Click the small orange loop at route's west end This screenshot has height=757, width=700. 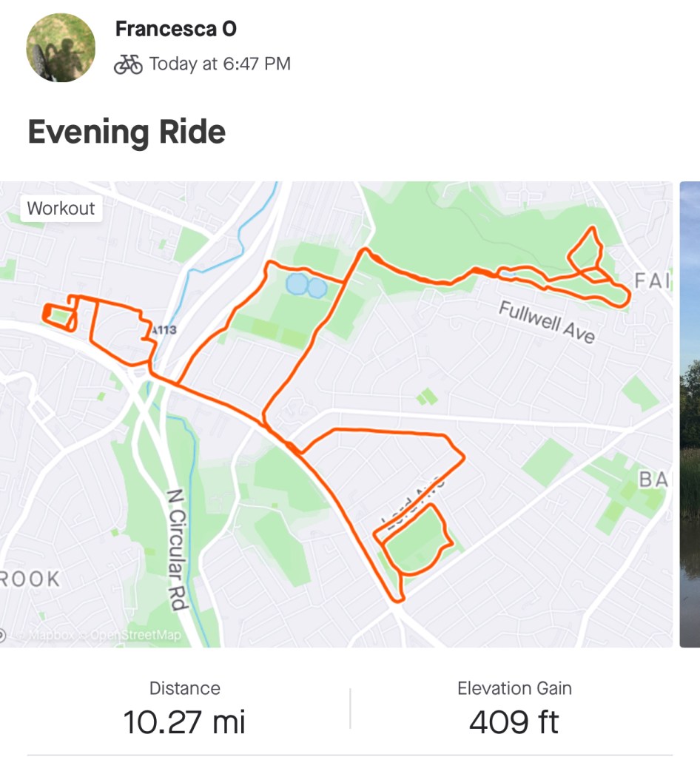[61, 317]
